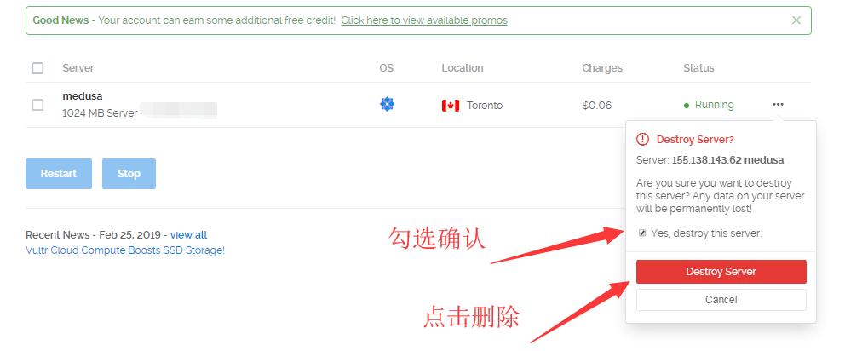Image resolution: width=868 pixels, height=351 pixels.
Task: Click the red Destroy Server button
Action: pos(721,272)
